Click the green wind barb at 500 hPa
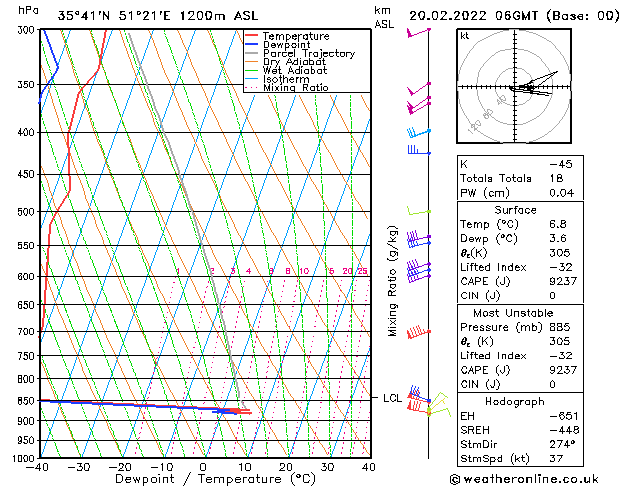629x486 pixels. [x=419, y=211]
